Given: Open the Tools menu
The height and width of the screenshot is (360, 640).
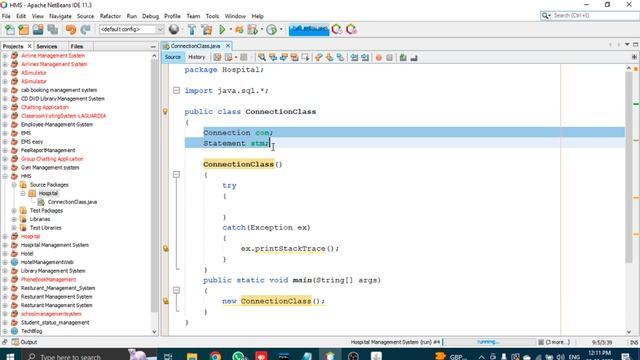Looking at the screenshot, I should pyautogui.click(x=212, y=16).
